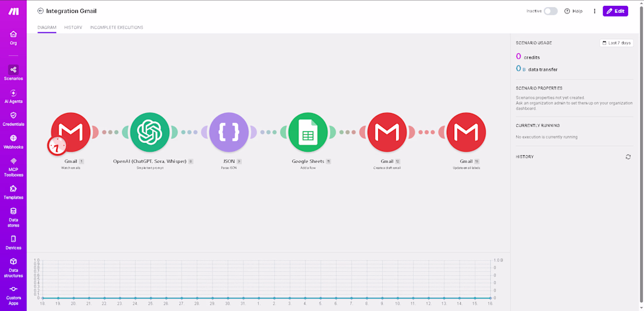644x311 pixels.
Task: Open the Credentials page
Action: coord(13,119)
